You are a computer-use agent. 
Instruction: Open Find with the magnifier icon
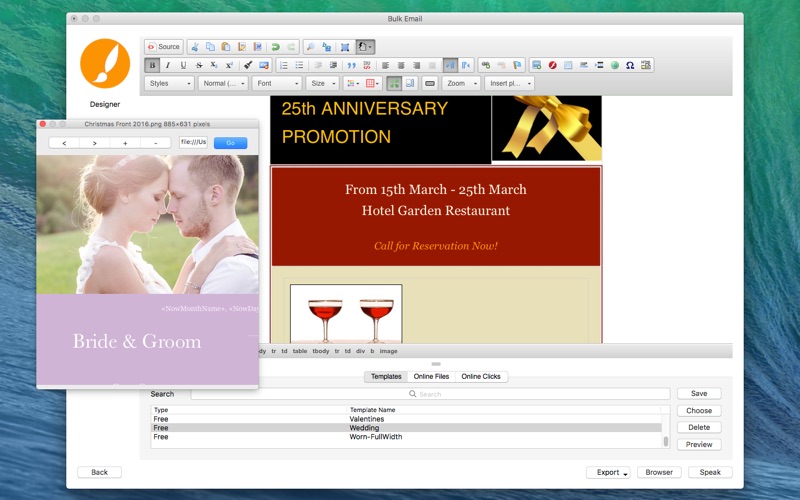point(310,47)
